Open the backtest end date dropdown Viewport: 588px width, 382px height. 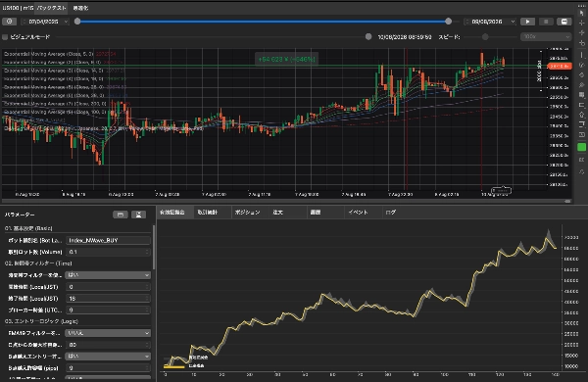(513, 22)
